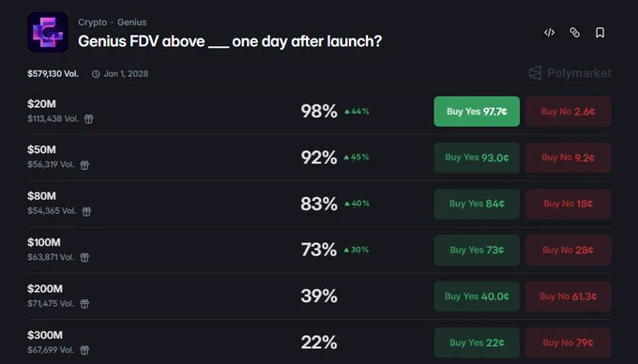Click the gift icon beside $50M volume
This screenshot has height=364, width=638.
pyautogui.click(x=84, y=165)
